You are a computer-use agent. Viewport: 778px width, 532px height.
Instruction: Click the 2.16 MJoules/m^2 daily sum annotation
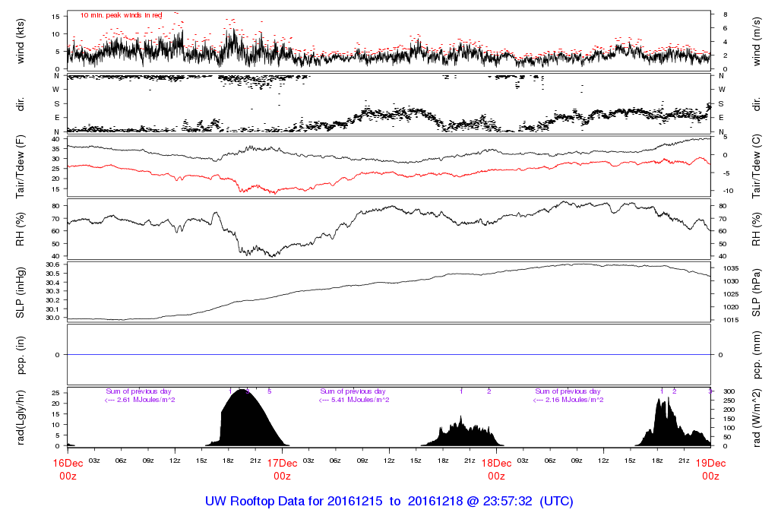click(568, 400)
